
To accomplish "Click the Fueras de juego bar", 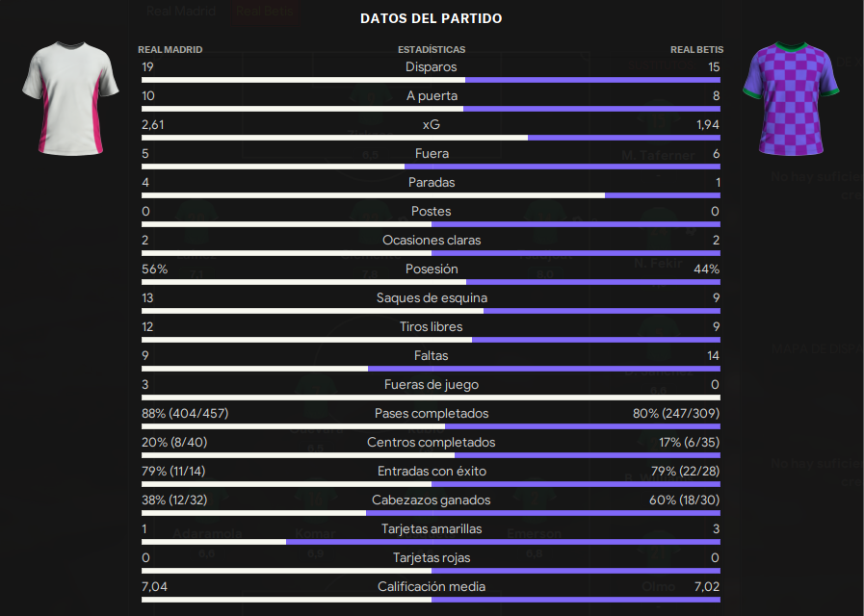I will pyautogui.click(x=431, y=398).
